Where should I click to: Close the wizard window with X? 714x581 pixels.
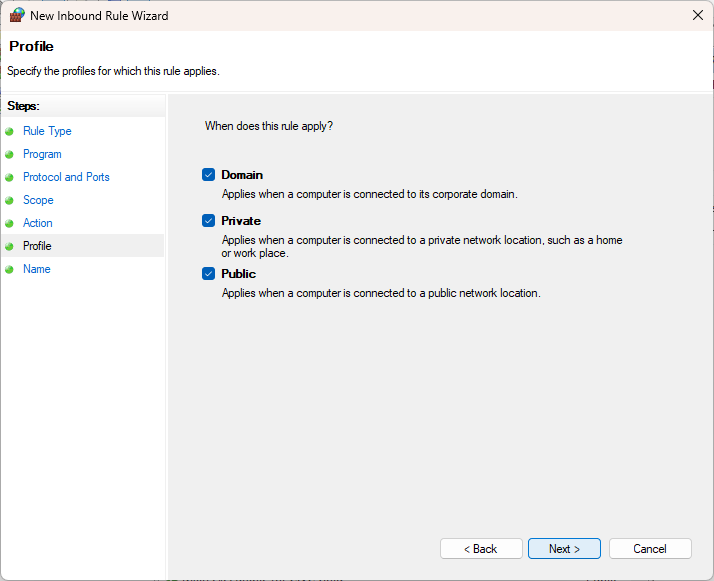(x=697, y=16)
